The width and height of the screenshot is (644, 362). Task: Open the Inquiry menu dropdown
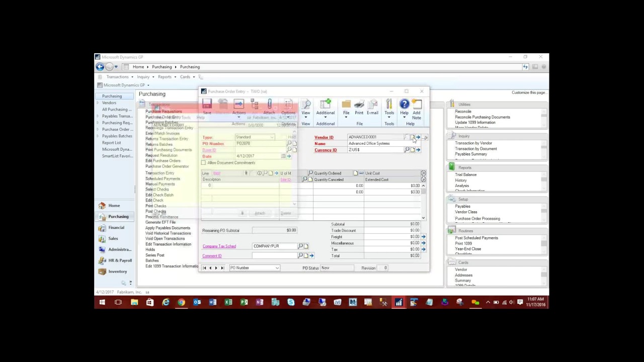145,77
